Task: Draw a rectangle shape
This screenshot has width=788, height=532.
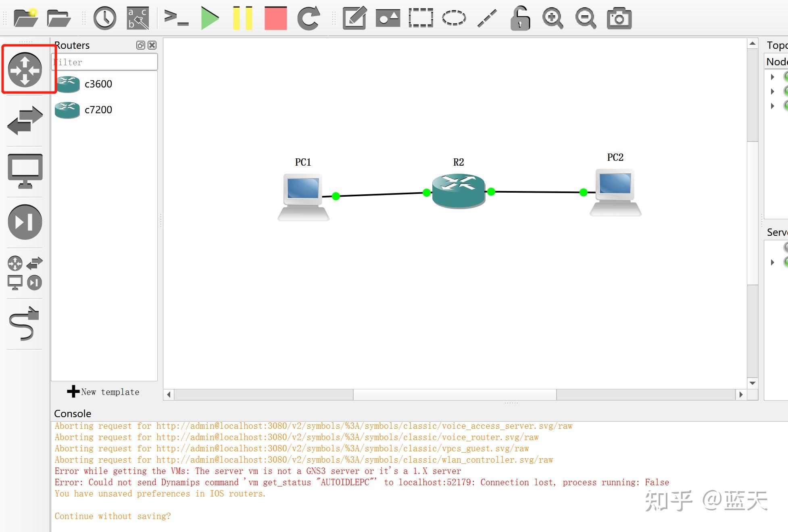Action: pyautogui.click(x=421, y=18)
